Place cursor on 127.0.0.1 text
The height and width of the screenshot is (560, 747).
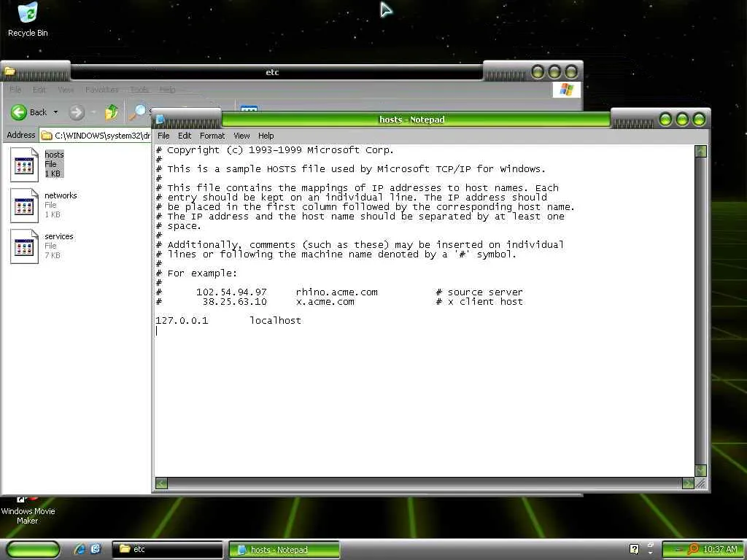pyautogui.click(x=182, y=321)
